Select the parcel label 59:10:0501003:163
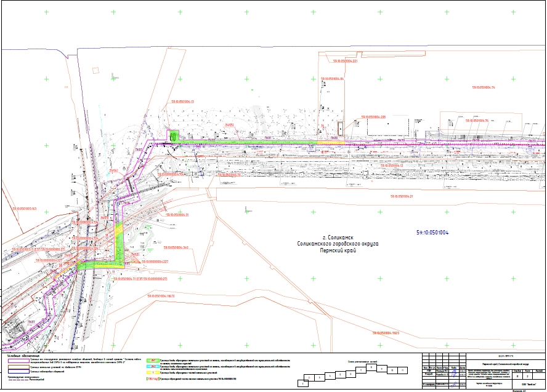The image size is (547, 392). (25, 209)
